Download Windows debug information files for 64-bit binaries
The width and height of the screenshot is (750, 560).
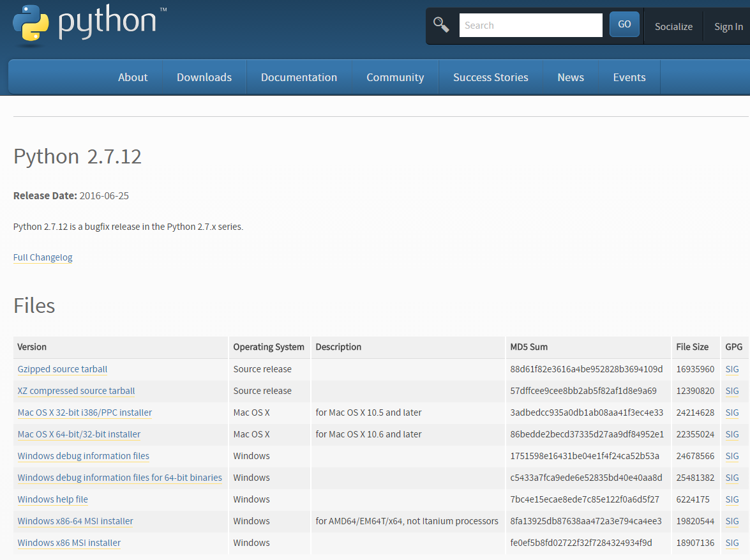(x=119, y=477)
